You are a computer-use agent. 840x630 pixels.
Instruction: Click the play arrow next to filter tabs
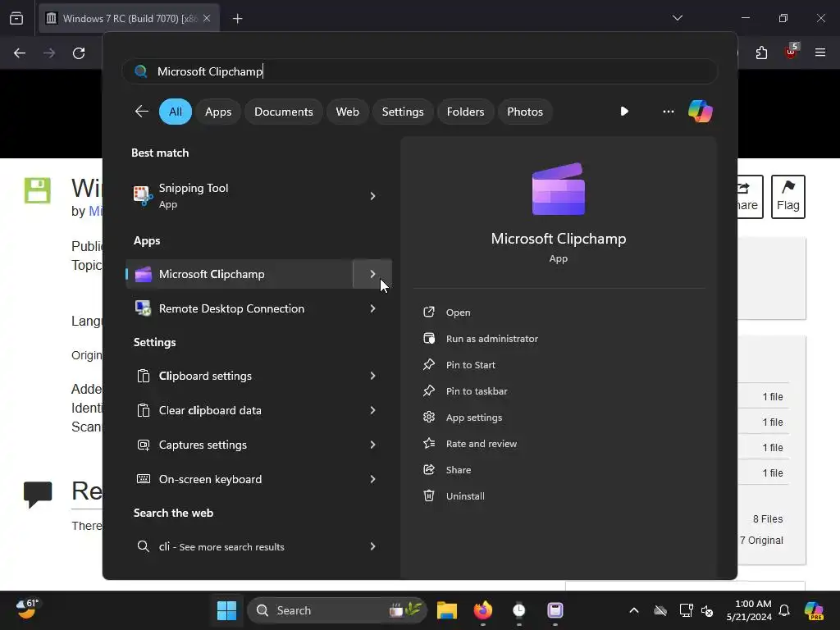point(624,112)
